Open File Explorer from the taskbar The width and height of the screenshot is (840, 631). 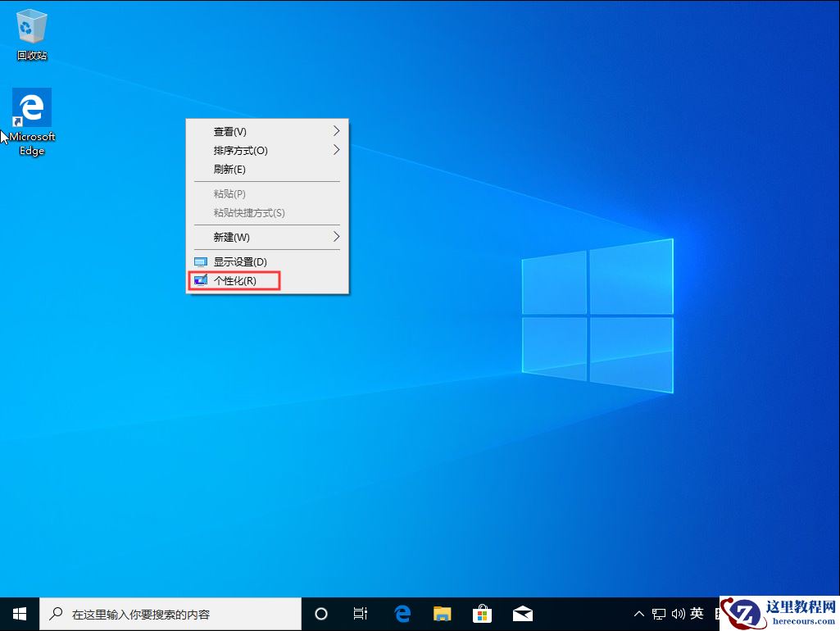click(x=442, y=613)
